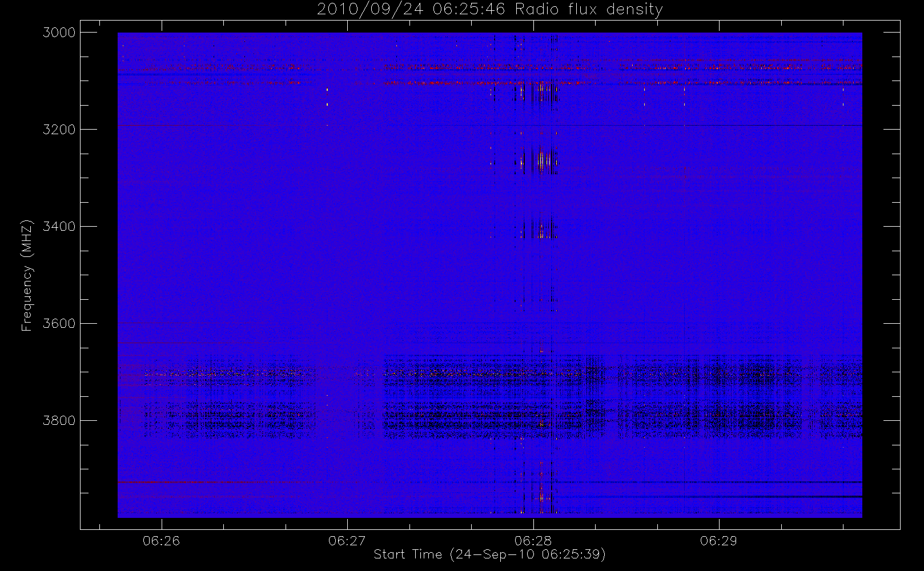Image resolution: width=924 pixels, height=571 pixels.
Task: Click the "06:29" time tick label
Action: tap(718, 541)
